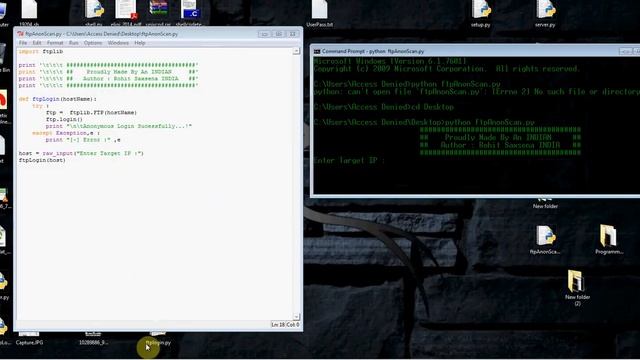Click the 'def ftpLogin(hostName):' line
This screenshot has height=360, width=640.
58,99
